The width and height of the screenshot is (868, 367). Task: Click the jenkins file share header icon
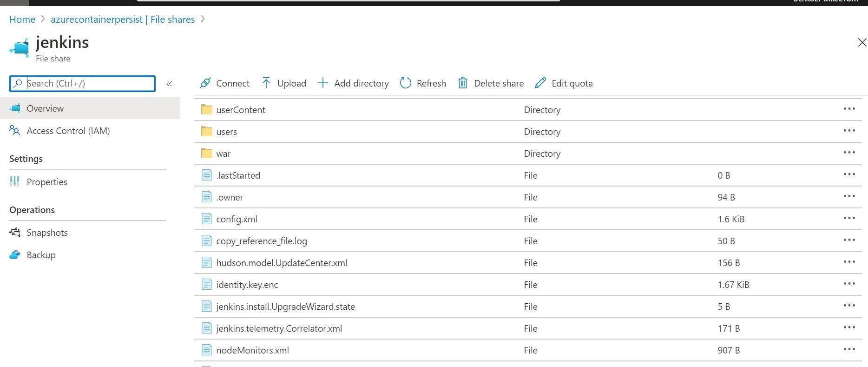[x=20, y=48]
